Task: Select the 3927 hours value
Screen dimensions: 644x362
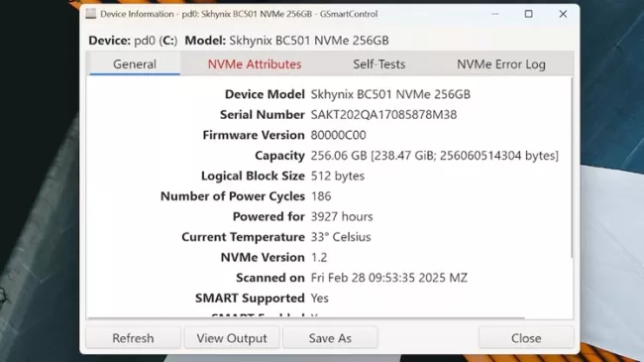Action: 342,217
